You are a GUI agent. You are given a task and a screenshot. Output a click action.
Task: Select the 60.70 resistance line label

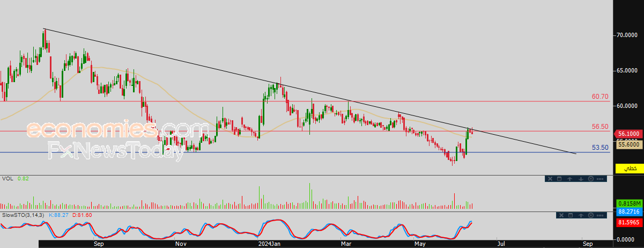600,97
